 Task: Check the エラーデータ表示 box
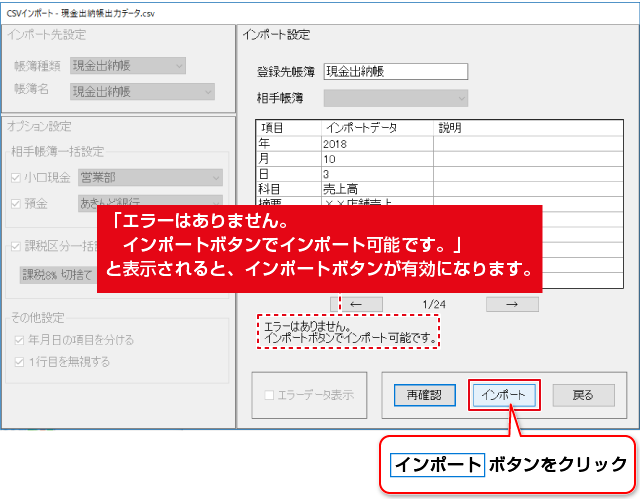268,394
